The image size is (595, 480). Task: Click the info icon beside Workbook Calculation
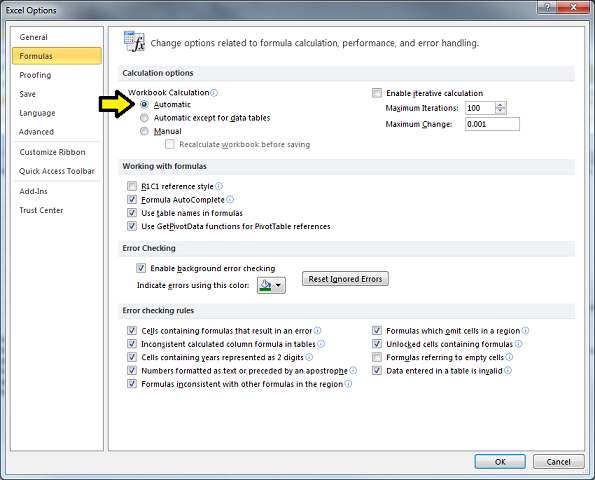214,93
